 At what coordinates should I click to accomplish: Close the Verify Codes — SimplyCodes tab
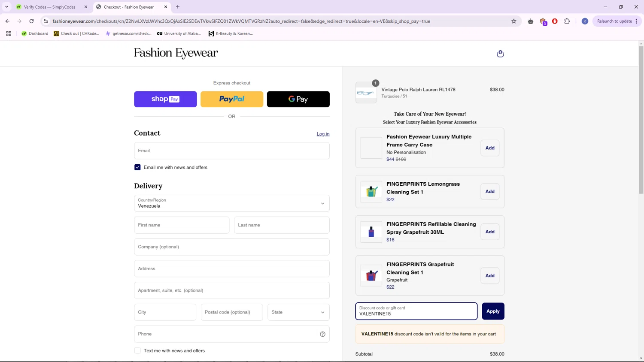[x=86, y=7]
